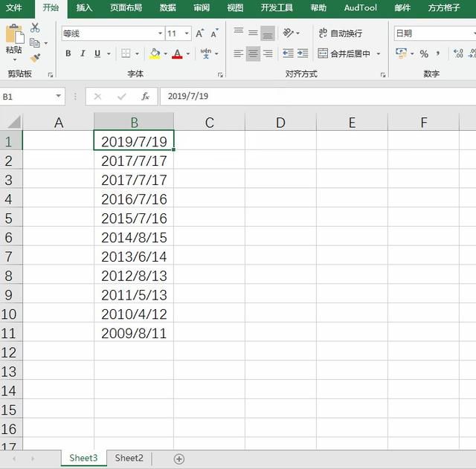Click the Copy icon
This screenshot has height=469, width=476.
(x=35, y=43)
